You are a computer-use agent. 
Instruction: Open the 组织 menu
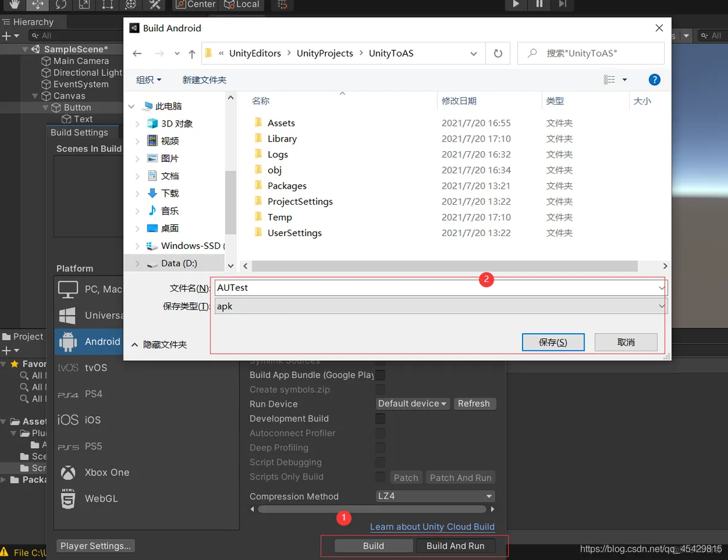149,80
